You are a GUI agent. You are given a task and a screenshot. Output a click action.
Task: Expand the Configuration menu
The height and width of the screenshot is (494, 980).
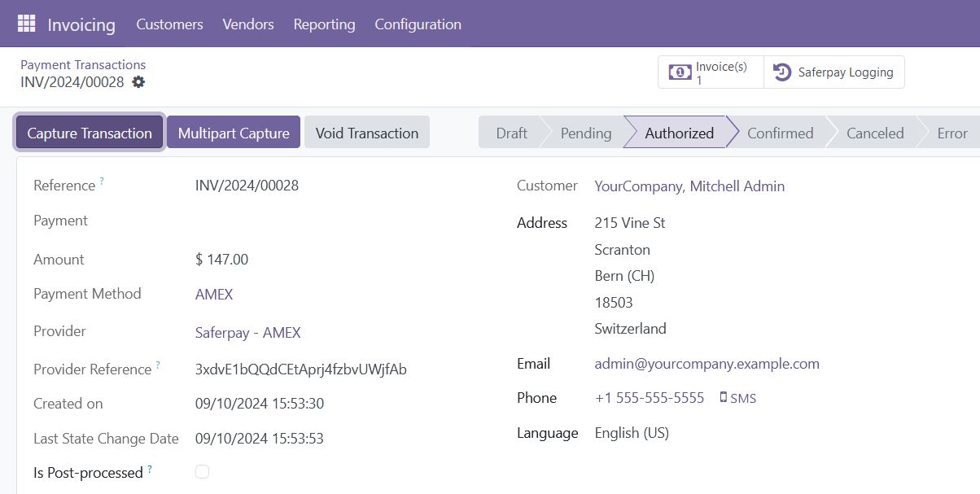point(418,24)
